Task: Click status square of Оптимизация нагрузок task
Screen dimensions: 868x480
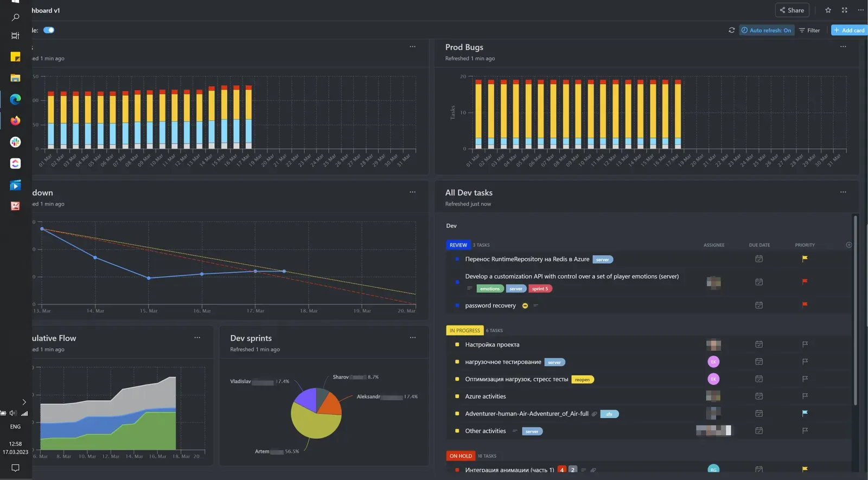Action: [457, 379]
